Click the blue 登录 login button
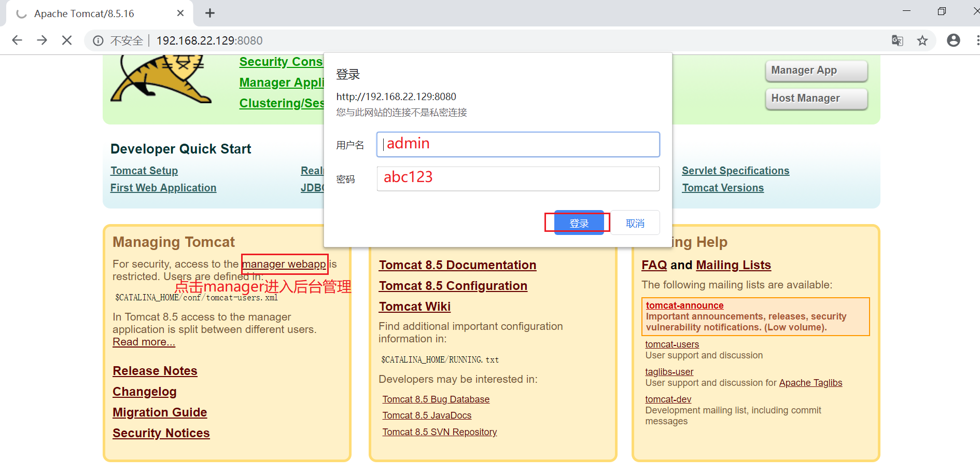Viewport: 980px width, 472px height. [579, 223]
